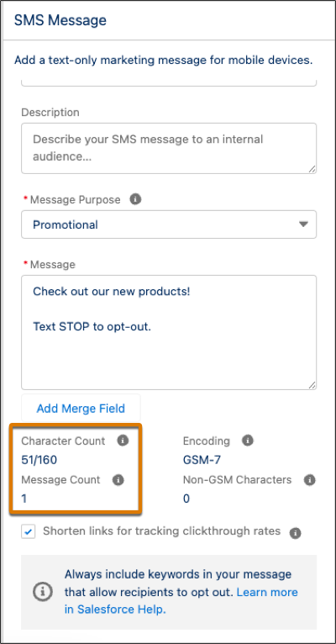
Task: Click the SMS Message panel header
Action: click(60, 20)
